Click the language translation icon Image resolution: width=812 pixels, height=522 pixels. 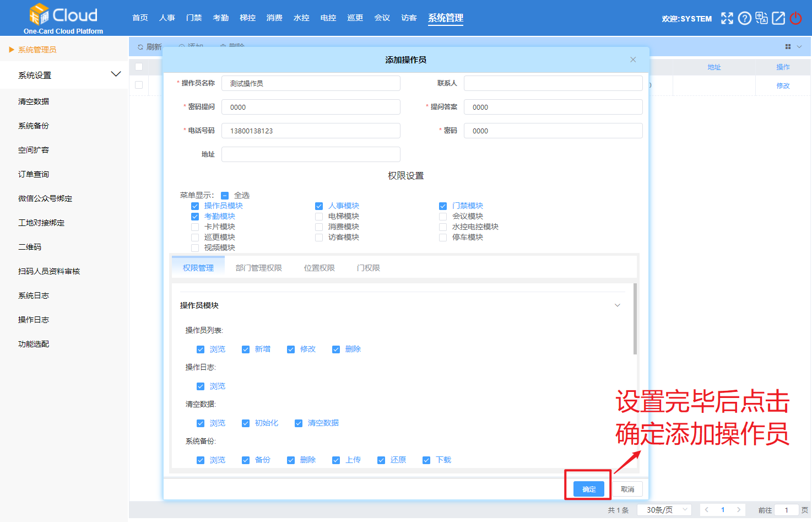762,18
